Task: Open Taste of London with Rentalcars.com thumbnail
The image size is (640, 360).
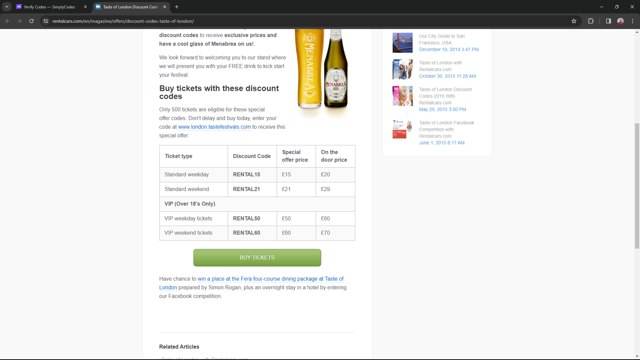Action: (402, 69)
